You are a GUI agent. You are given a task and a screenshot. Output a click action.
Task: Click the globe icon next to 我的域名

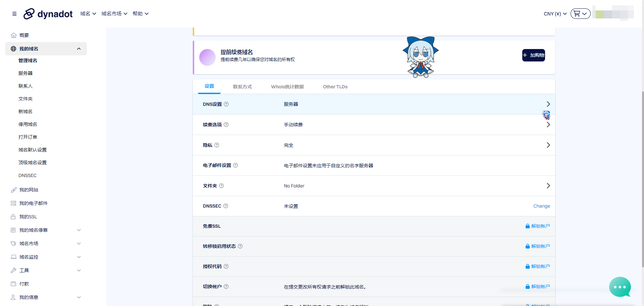tap(13, 48)
